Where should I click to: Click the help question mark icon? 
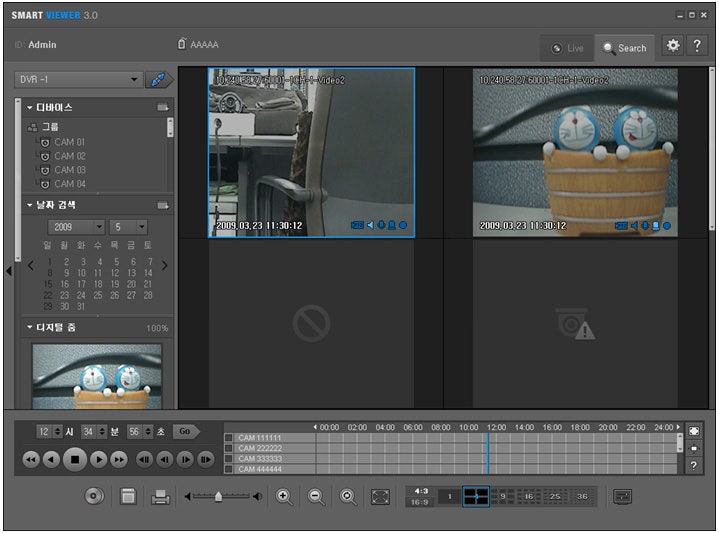697,46
